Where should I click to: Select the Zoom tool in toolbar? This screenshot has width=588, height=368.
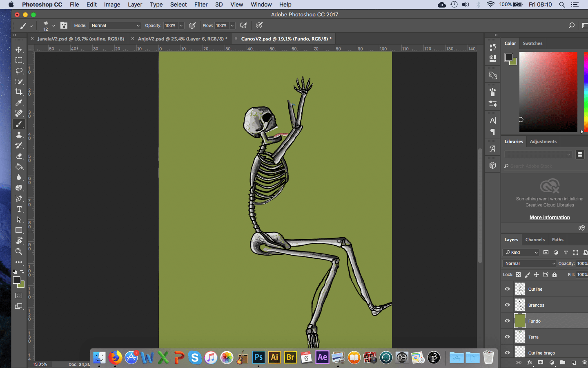pyautogui.click(x=19, y=251)
